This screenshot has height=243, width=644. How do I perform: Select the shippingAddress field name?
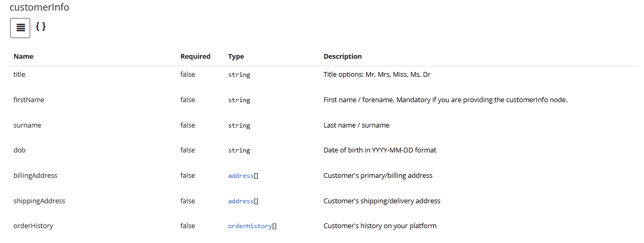[39, 201]
